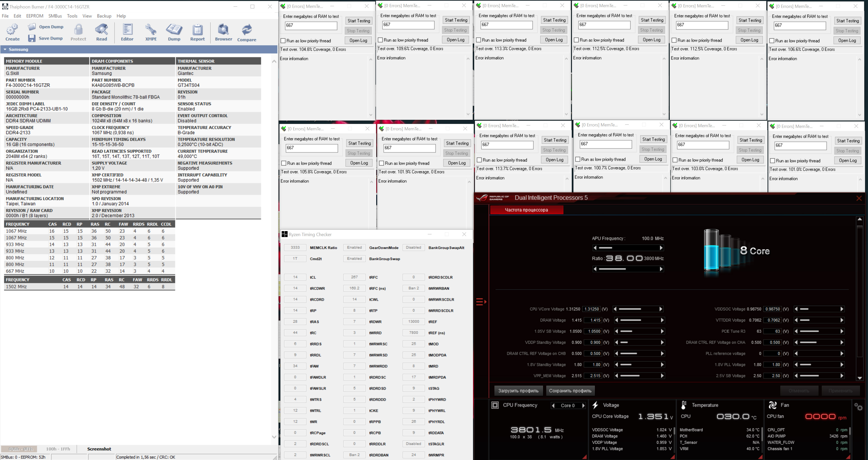The height and width of the screenshot is (460, 868).
Task: Check low priority thread in top-right MemTest window
Action: (x=772, y=41)
